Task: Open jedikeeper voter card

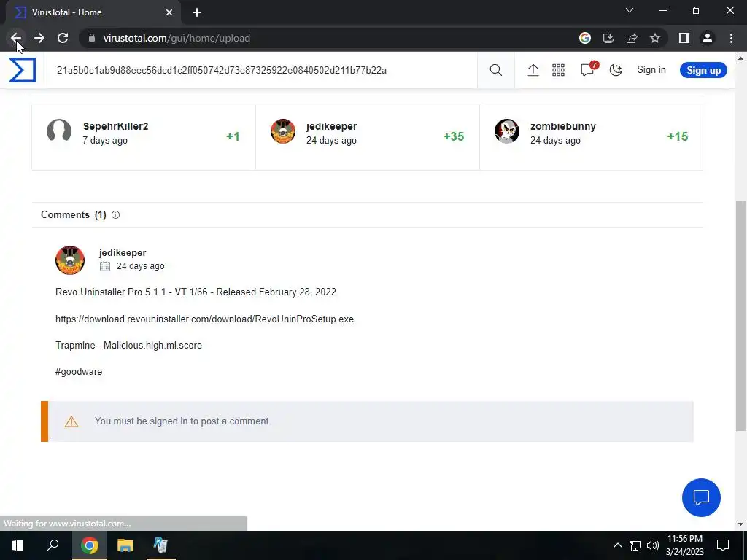Action: click(x=368, y=136)
